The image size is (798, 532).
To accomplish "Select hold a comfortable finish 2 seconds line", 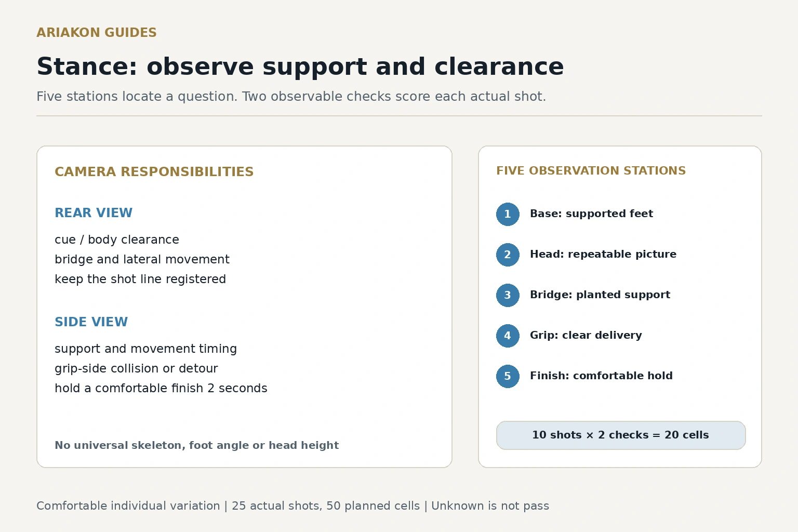I will [161, 389].
